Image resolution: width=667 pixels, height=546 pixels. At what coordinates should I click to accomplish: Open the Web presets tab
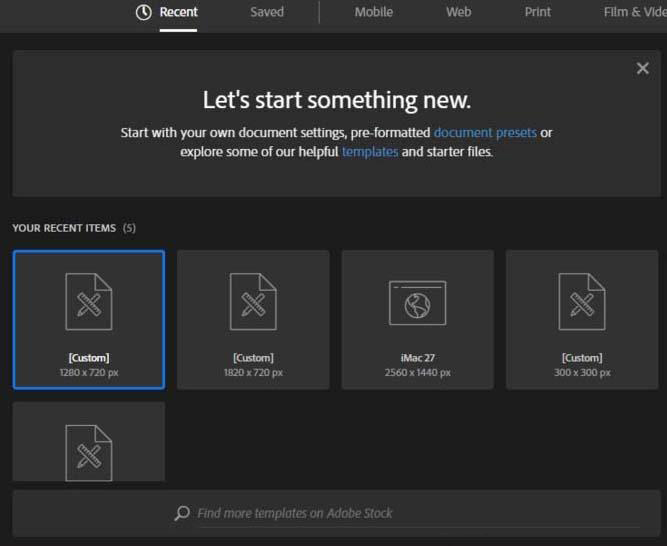(458, 12)
